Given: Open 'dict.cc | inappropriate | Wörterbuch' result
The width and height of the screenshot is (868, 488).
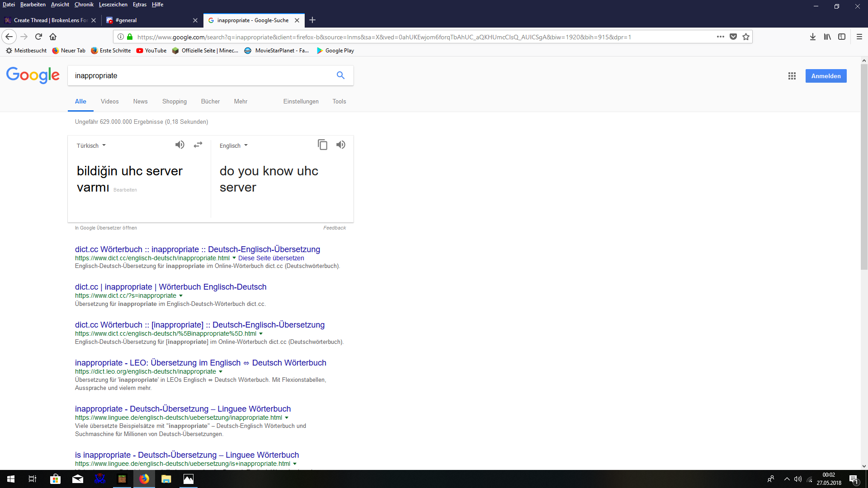Looking at the screenshot, I should point(170,287).
